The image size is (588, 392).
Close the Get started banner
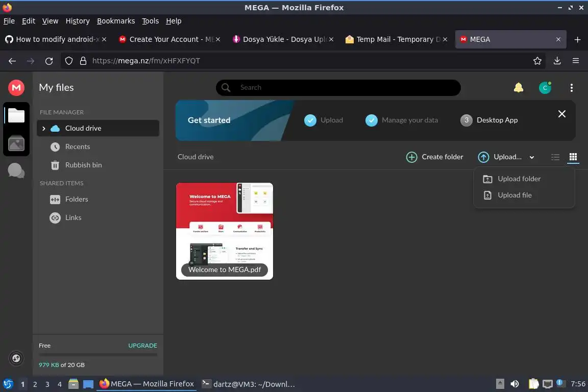[561, 114]
